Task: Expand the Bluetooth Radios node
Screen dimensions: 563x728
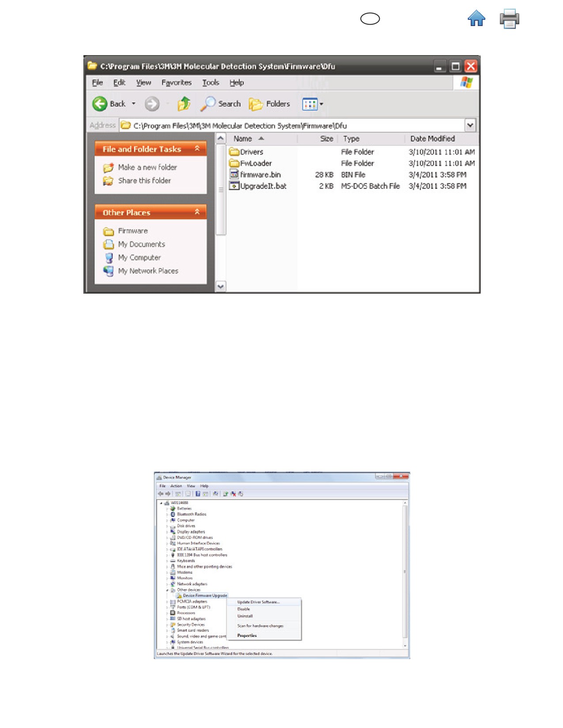Action: (x=167, y=514)
